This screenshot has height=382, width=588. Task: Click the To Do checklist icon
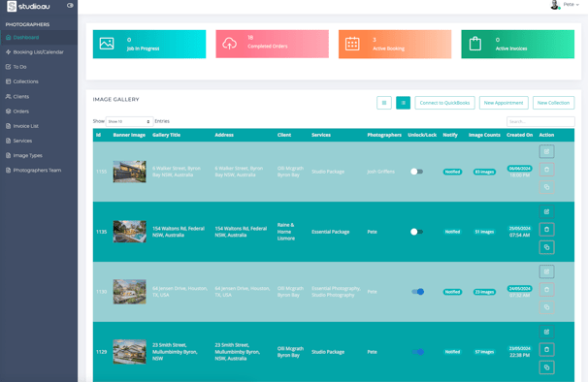9,67
